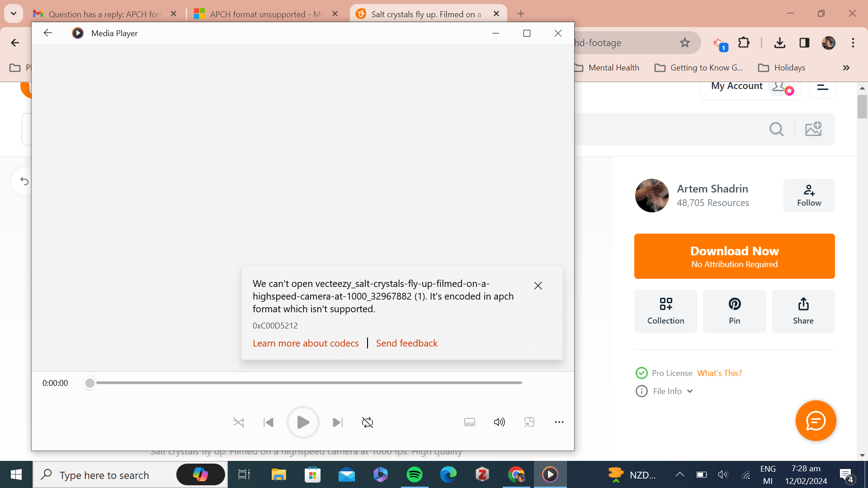Add video to Collection
The width and height of the screenshot is (868, 488).
pos(665,311)
